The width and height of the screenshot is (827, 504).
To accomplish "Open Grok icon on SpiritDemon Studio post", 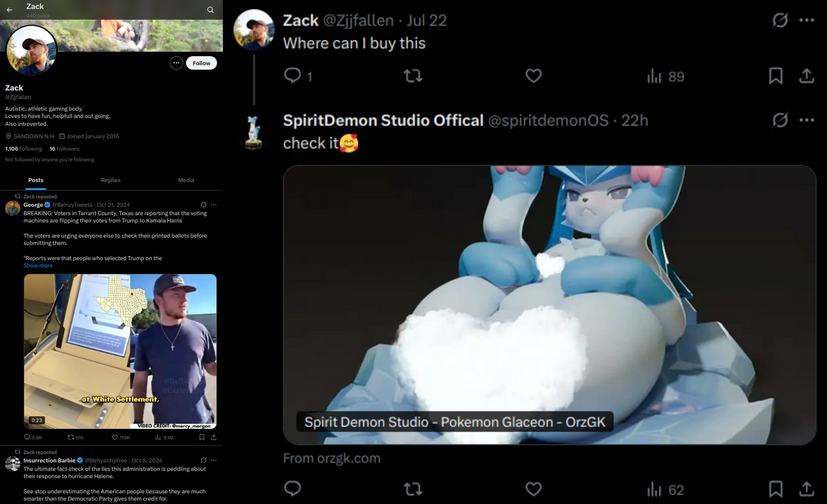I will click(x=780, y=120).
